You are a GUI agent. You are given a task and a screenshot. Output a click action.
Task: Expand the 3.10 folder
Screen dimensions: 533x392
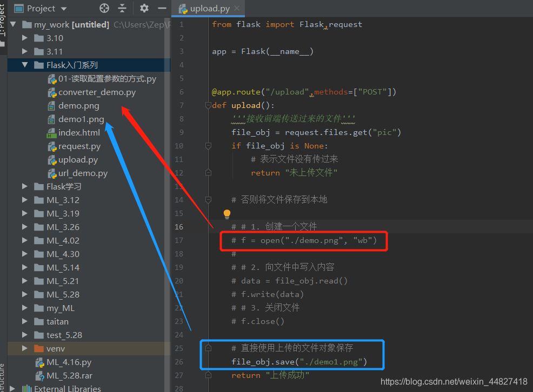click(24, 38)
